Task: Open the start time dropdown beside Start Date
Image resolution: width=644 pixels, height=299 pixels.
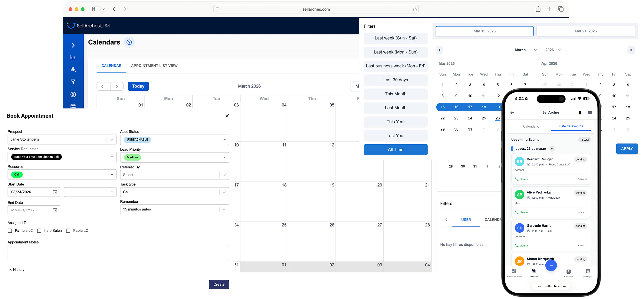Action: tap(90, 192)
